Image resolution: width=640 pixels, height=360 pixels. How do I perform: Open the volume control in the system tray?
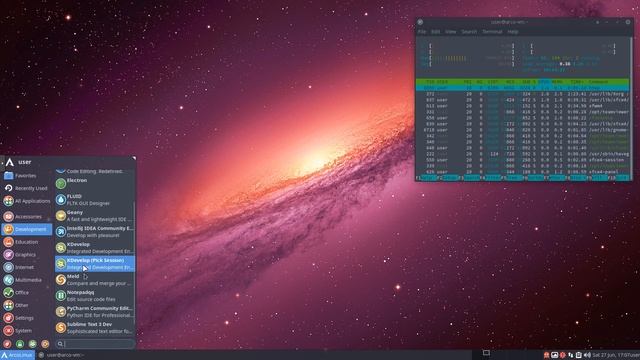pos(587,355)
